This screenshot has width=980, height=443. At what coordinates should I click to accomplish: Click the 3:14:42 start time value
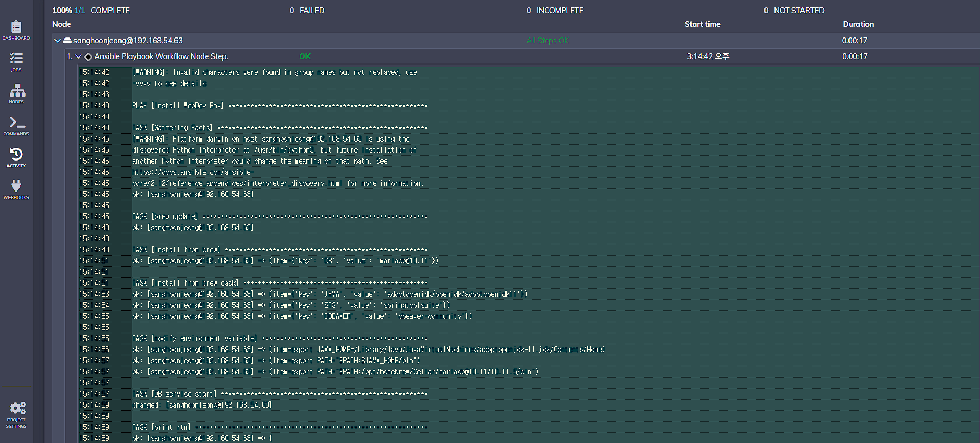click(708, 56)
